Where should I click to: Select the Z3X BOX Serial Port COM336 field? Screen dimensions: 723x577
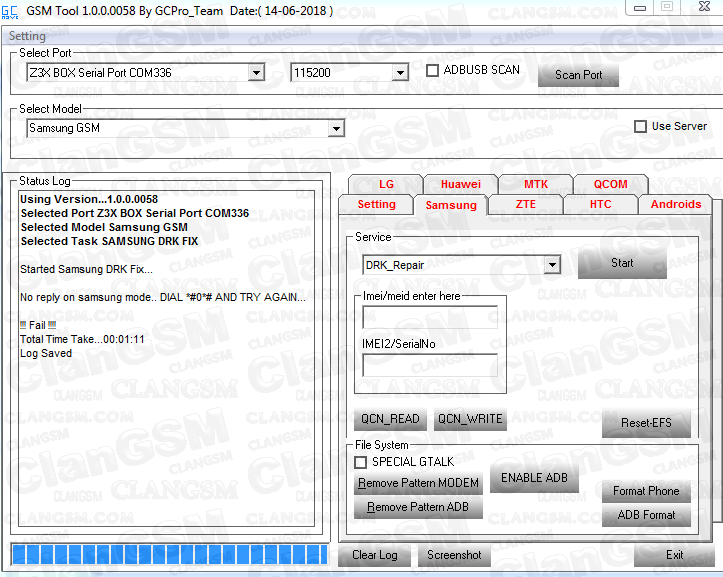point(145,72)
